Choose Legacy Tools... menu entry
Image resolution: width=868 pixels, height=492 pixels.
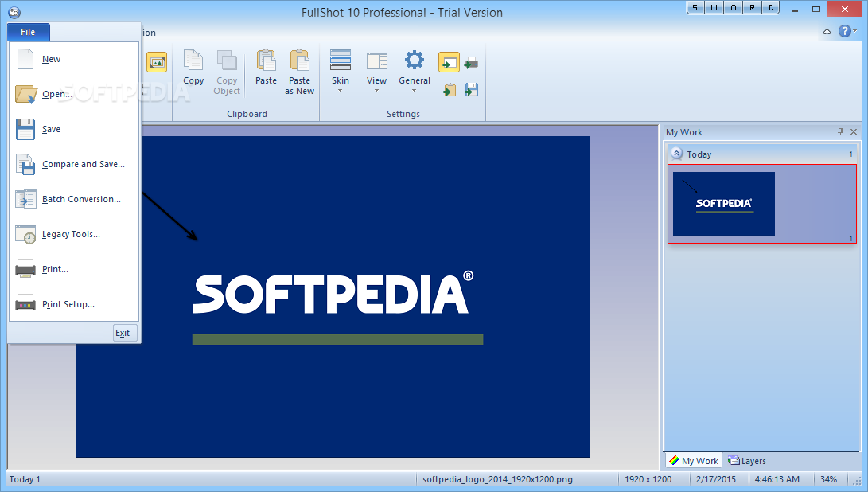coord(74,234)
